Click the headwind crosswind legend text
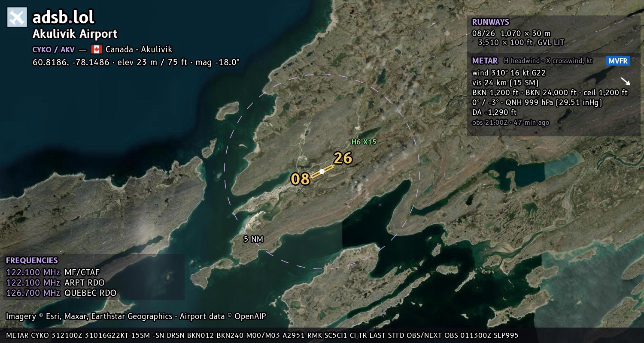The image size is (644, 343). (548, 61)
